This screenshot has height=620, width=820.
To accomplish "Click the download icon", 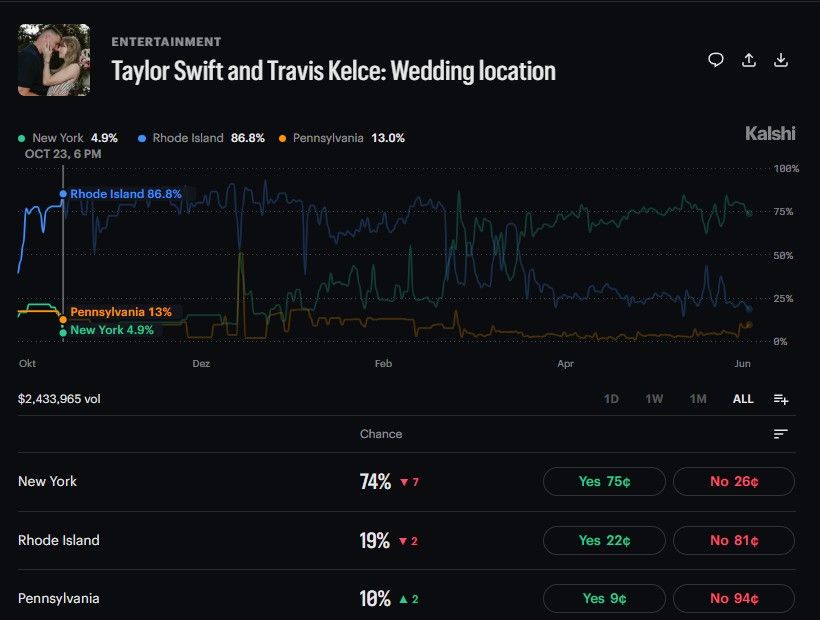I will pos(781,60).
